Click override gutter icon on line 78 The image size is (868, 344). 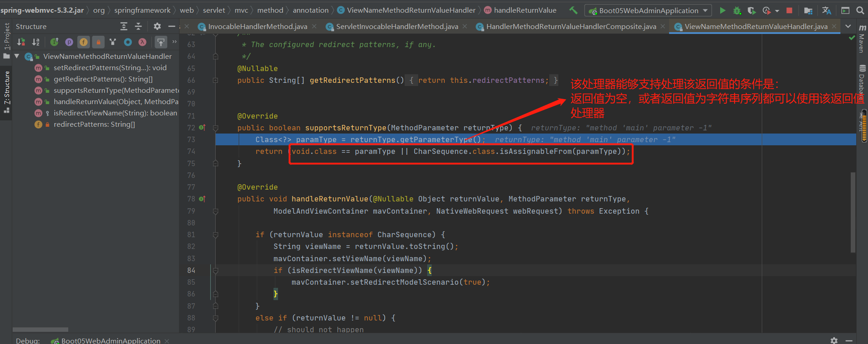pyautogui.click(x=202, y=199)
